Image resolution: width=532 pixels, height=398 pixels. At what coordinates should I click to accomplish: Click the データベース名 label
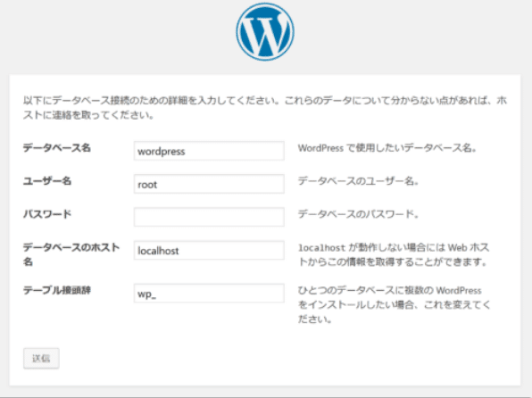[56, 148]
